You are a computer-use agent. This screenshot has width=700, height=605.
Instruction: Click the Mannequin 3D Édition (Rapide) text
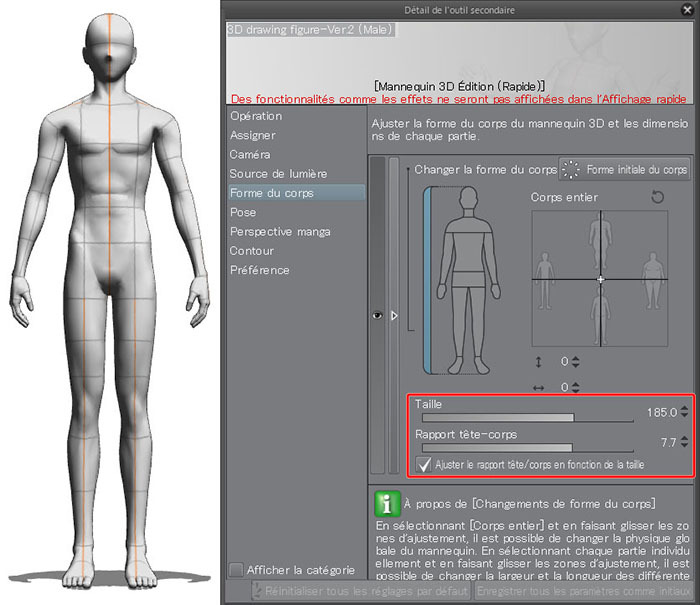click(459, 86)
